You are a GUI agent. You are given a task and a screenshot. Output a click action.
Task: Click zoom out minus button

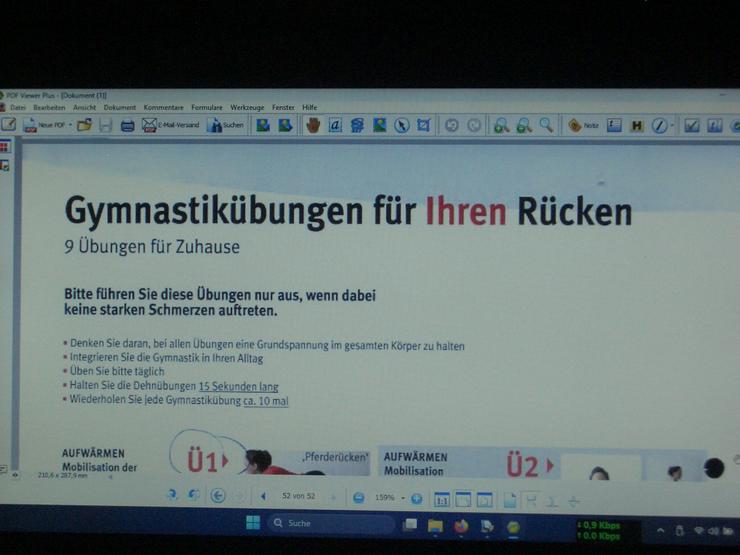coord(358,497)
